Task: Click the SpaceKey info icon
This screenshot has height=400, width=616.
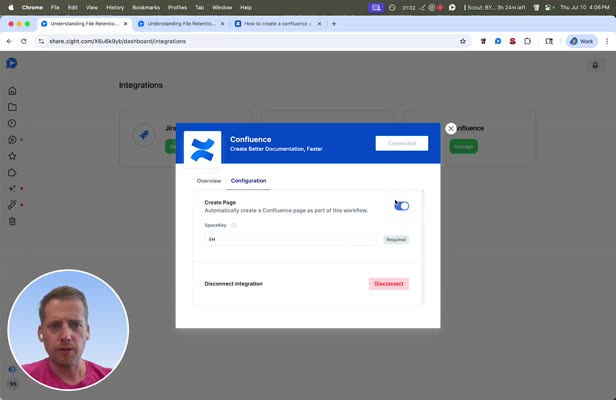Action: (234, 225)
